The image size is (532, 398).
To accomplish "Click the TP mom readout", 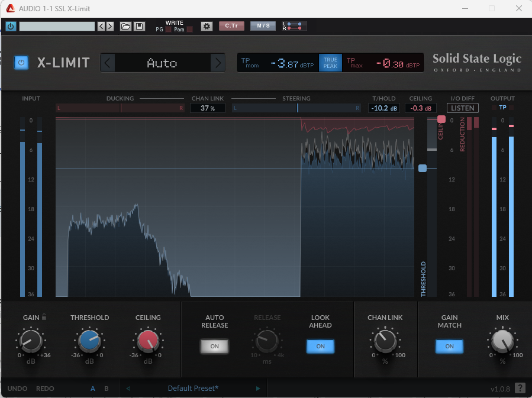I will (x=278, y=63).
